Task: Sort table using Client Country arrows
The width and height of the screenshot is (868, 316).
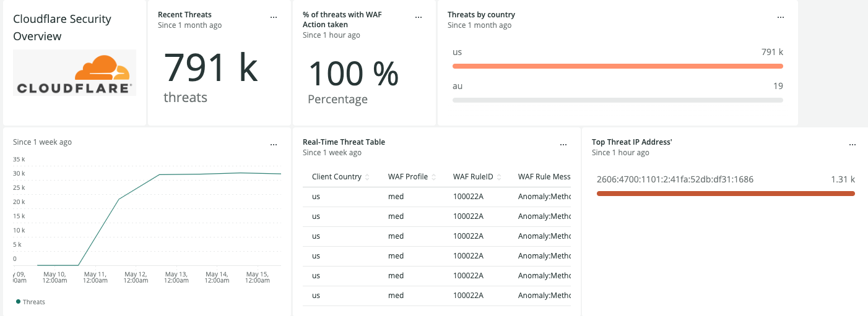Action: (367, 177)
